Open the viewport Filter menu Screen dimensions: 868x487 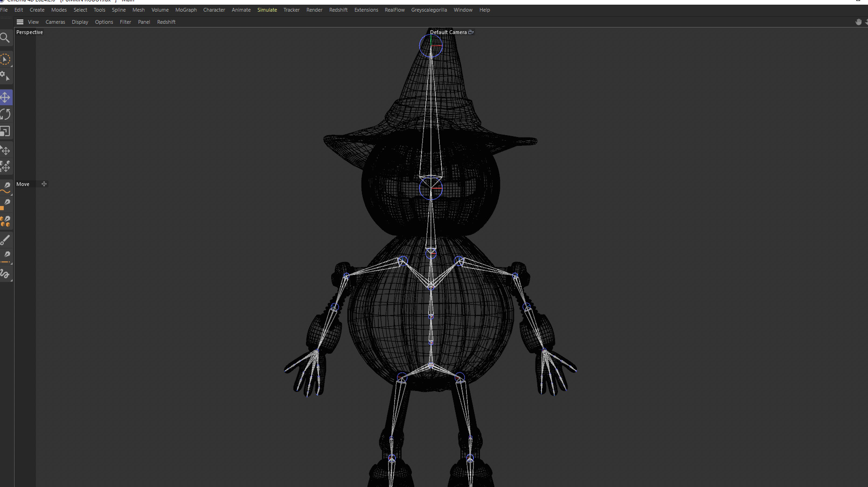click(125, 22)
